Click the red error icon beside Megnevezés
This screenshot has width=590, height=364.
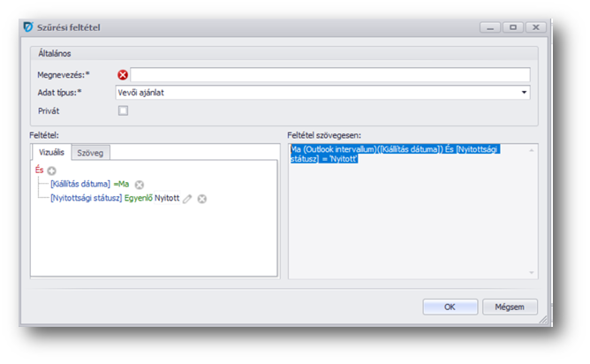tap(123, 75)
